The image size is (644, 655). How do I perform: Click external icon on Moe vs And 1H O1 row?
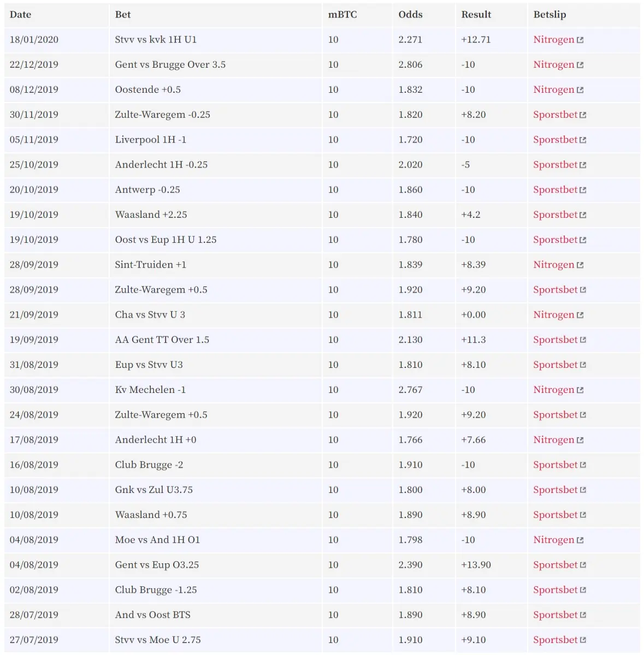580,540
